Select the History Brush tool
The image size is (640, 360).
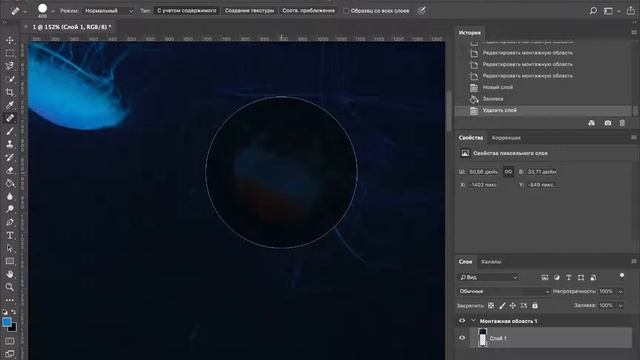[10, 157]
